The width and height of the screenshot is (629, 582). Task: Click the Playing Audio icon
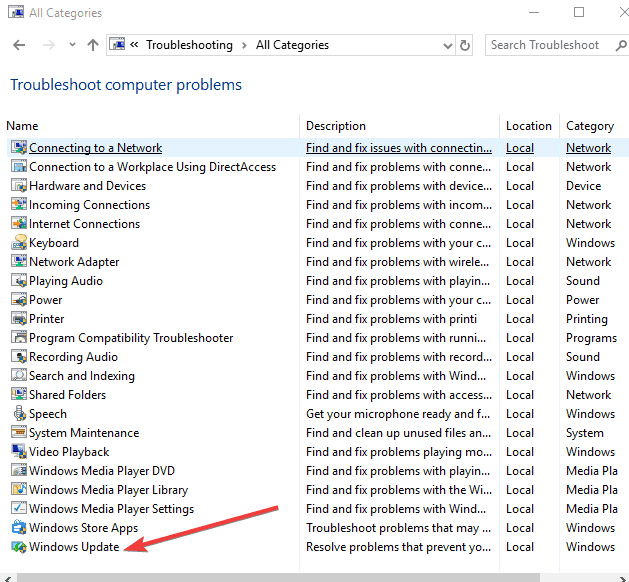coord(19,280)
